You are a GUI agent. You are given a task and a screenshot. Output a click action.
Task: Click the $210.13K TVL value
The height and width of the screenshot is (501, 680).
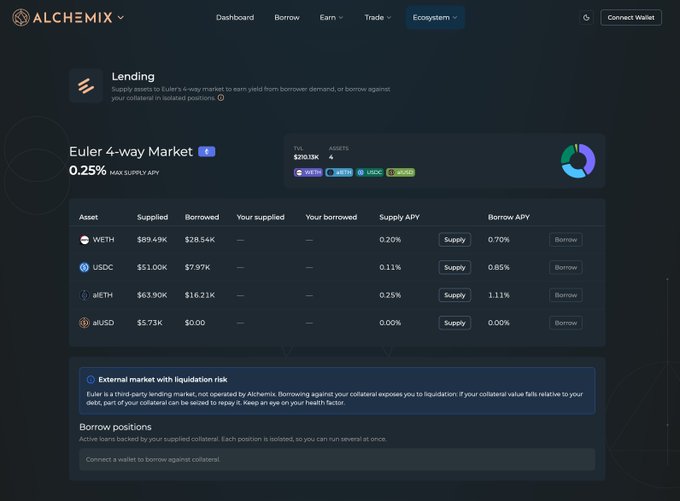pos(306,157)
